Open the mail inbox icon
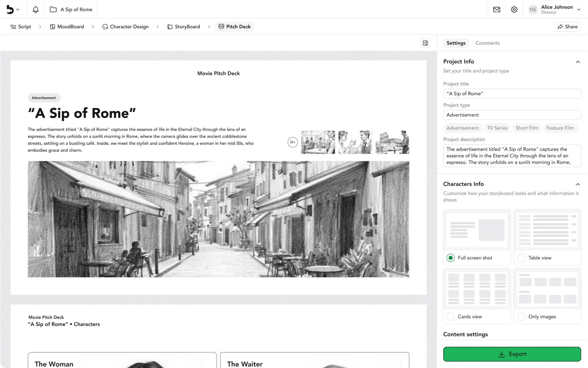Image resolution: width=588 pixels, height=368 pixels. tap(497, 10)
